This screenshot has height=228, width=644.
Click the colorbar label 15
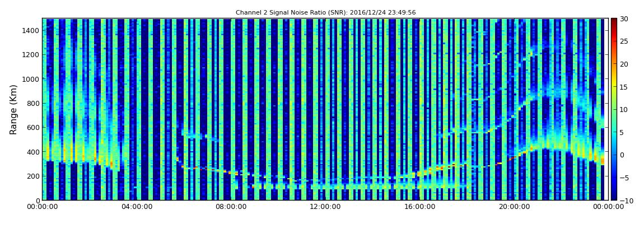coord(624,87)
